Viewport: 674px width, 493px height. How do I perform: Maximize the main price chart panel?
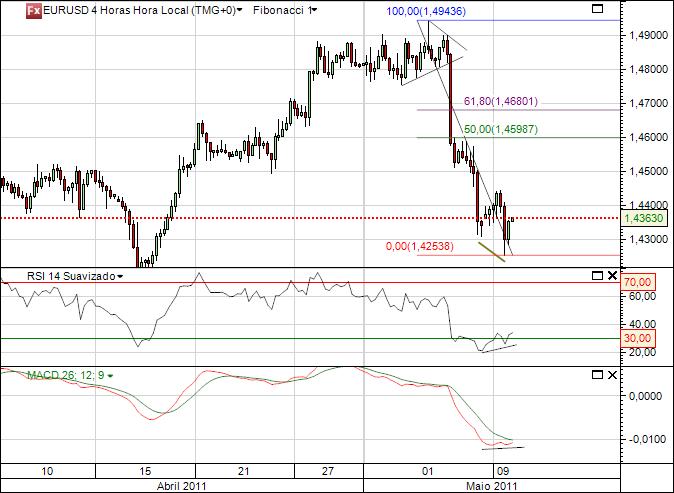(x=597, y=9)
